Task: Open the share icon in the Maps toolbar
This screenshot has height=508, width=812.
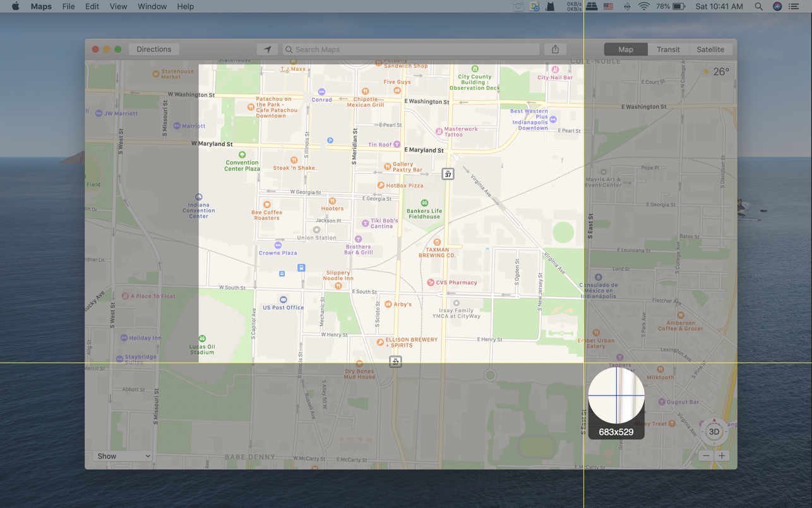Action: point(555,49)
